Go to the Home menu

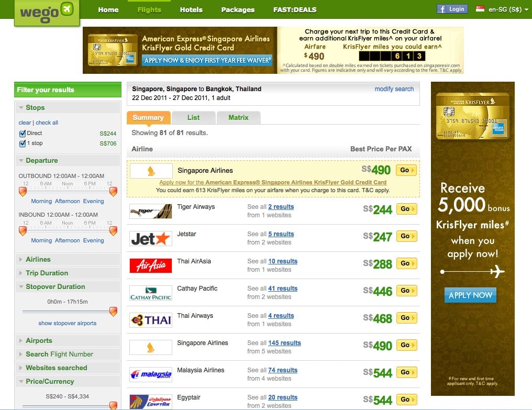coord(108,10)
